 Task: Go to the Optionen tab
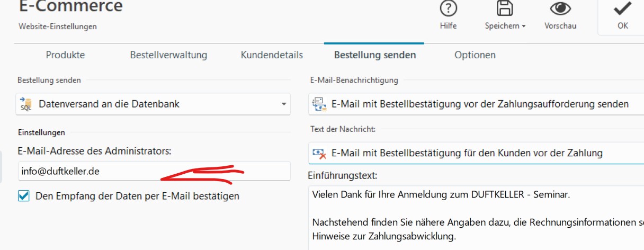point(475,55)
